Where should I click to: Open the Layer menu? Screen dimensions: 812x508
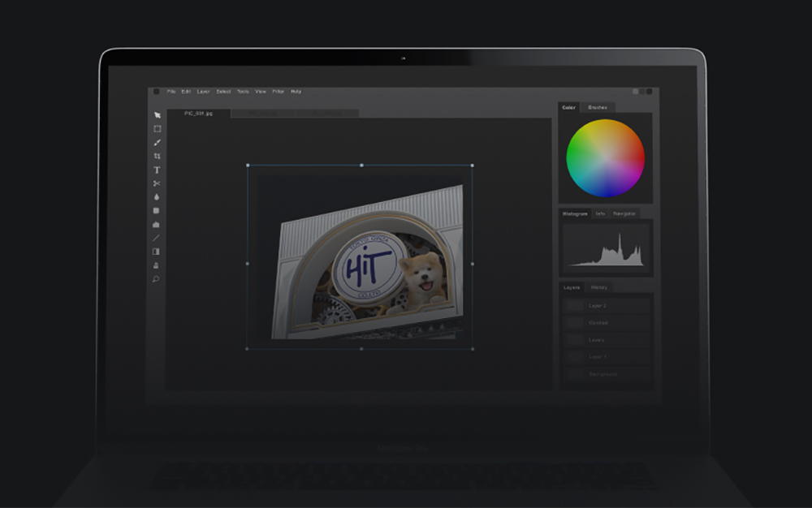coord(203,92)
